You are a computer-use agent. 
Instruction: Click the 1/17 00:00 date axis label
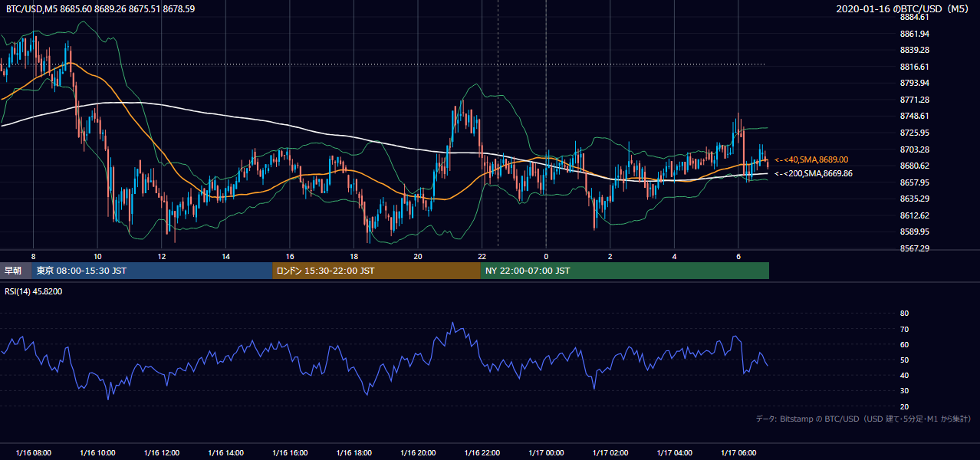pyautogui.click(x=546, y=452)
